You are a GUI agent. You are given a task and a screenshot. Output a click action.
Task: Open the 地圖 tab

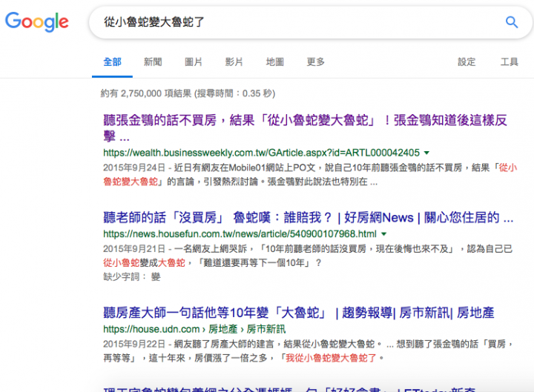point(275,62)
